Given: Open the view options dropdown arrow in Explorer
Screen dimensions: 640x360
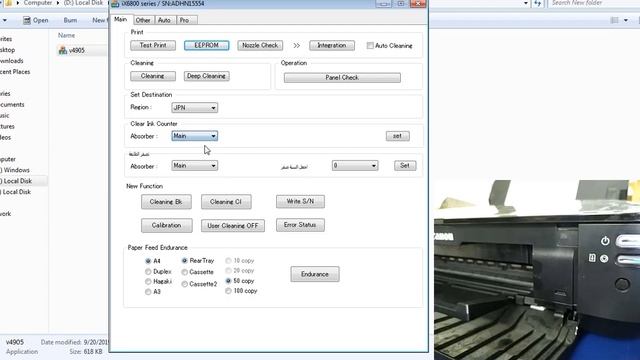Looking at the screenshot, I should coord(626,20).
